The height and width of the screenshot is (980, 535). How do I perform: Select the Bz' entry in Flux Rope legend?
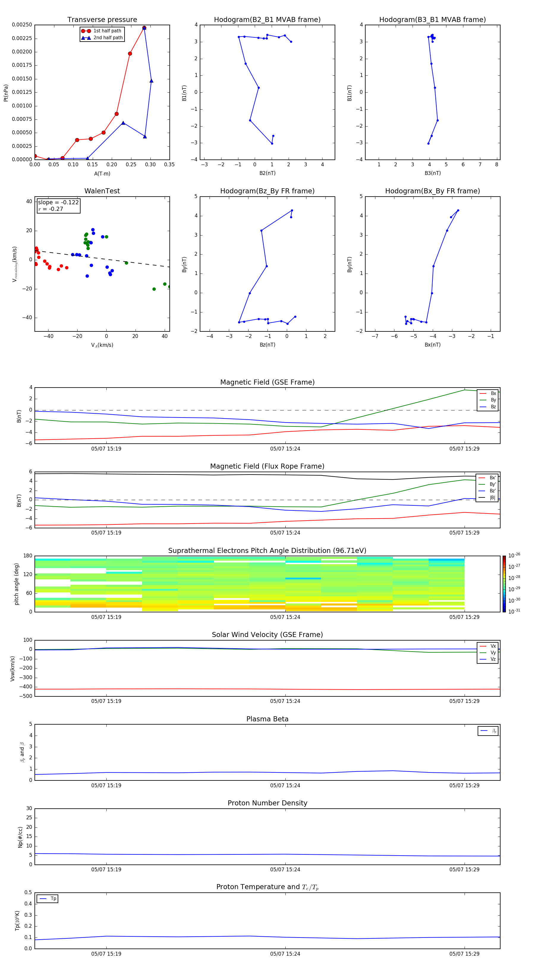(x=487, y=491)
